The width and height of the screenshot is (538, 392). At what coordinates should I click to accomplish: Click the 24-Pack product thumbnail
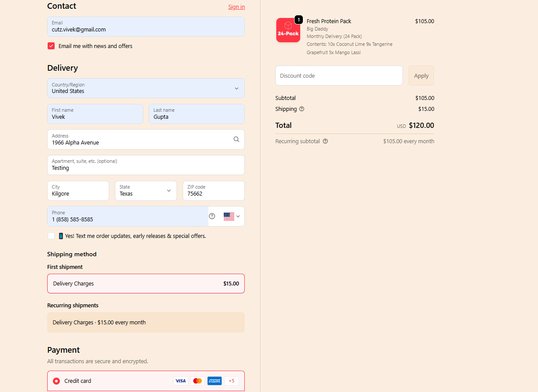pyautogui.click(x=288, y=31)
